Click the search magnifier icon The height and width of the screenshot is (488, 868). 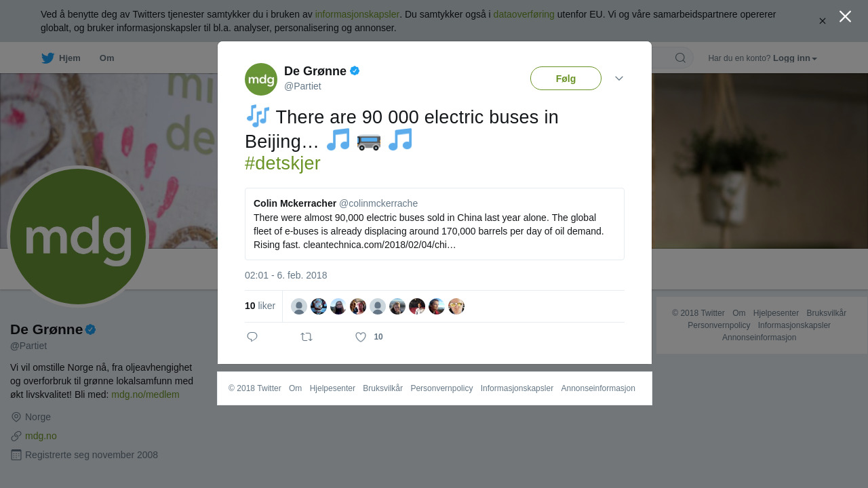pos(680,58)
